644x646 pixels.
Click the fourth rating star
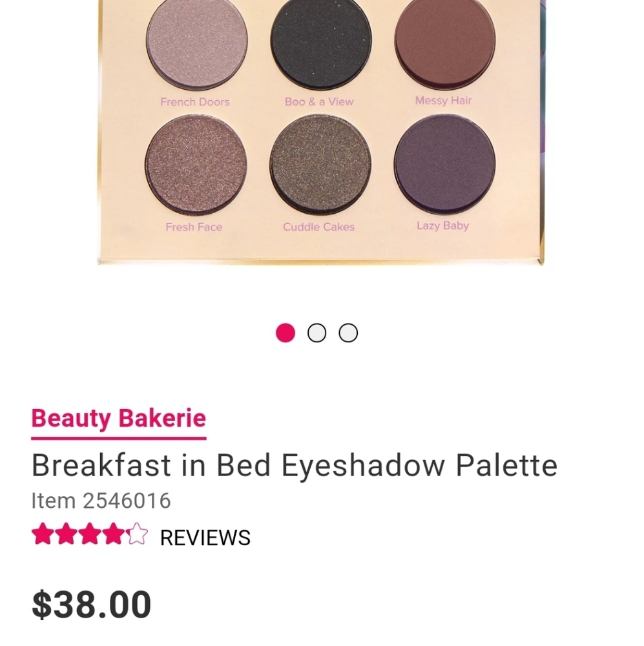click(x=112, y=537)
